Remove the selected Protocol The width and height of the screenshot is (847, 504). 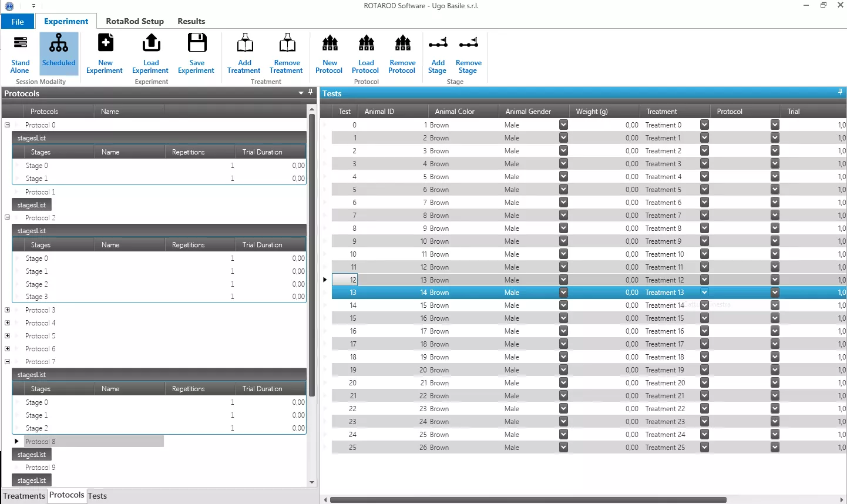pyautogui.click(x=402, y=53)
